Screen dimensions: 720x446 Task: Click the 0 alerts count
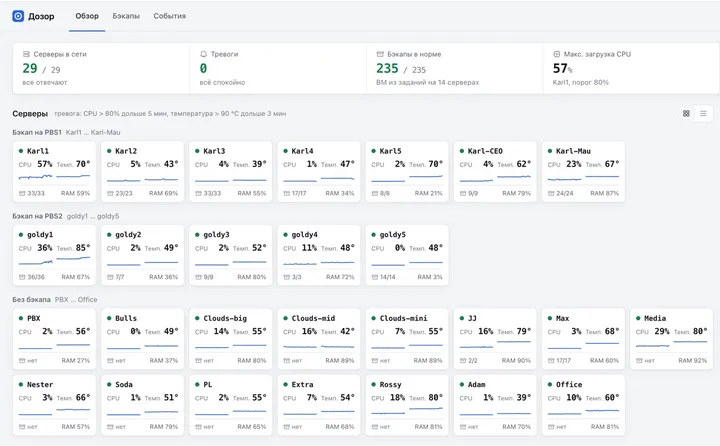tap(203, 68)
